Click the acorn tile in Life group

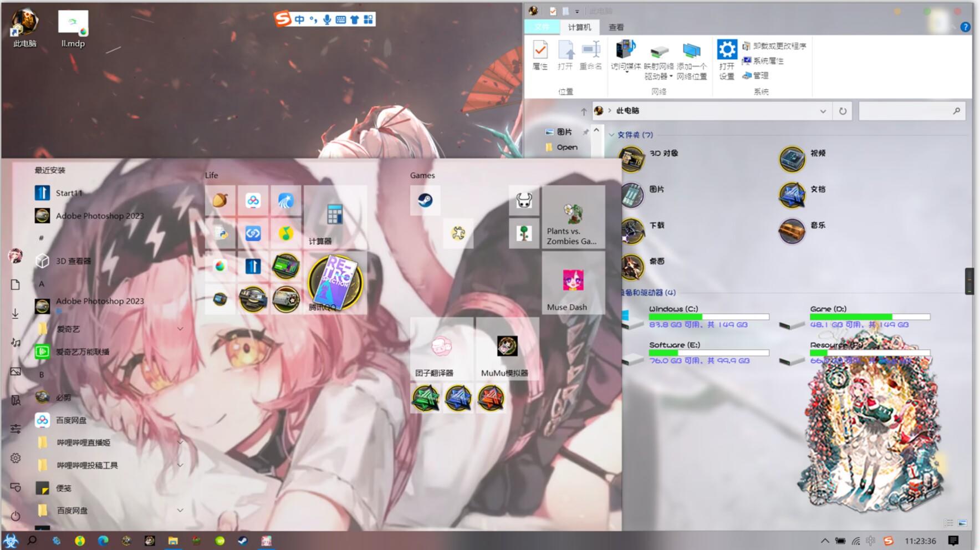coord(220,200)
